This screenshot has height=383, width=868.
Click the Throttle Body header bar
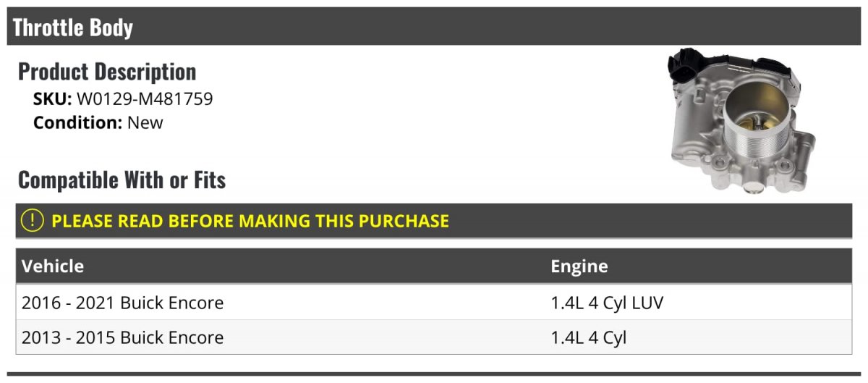(x=434, y=27)
